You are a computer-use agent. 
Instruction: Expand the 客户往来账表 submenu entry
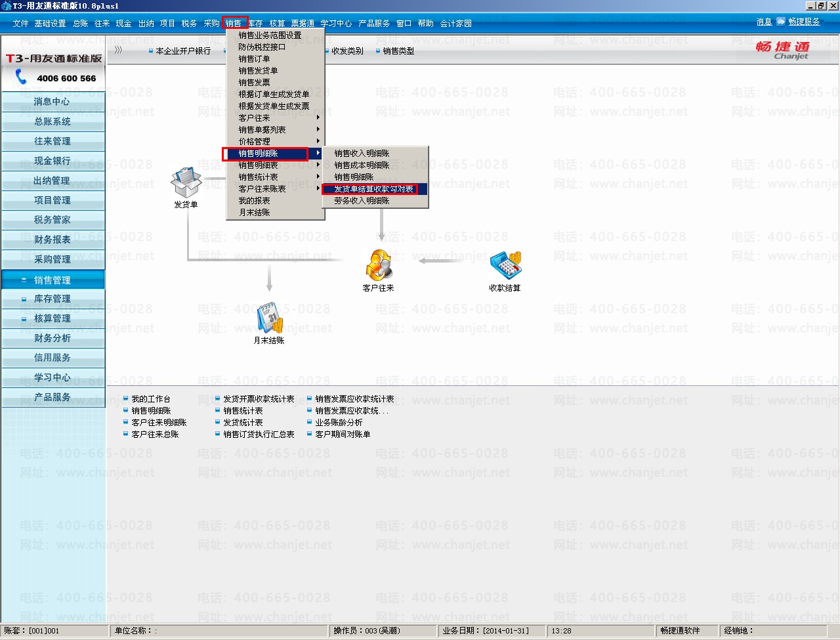click(x=274, y=189)
